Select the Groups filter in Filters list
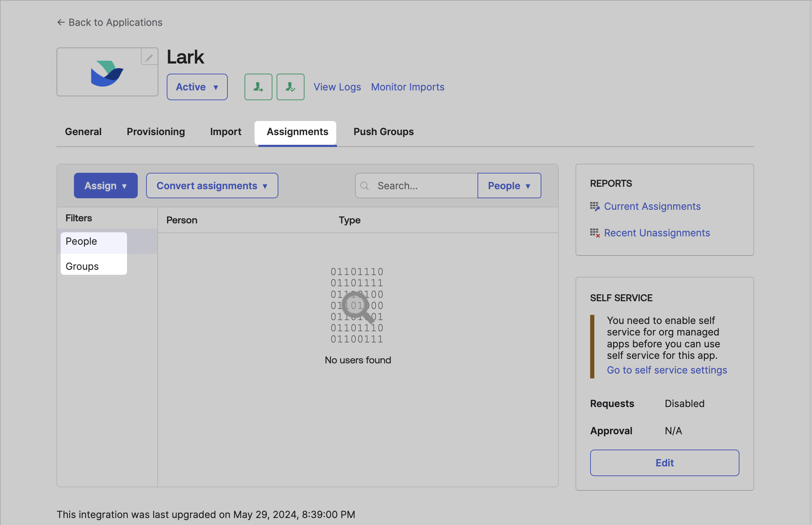Image resolution: width=812 pixels, height=525 pixels. [82, 266]
